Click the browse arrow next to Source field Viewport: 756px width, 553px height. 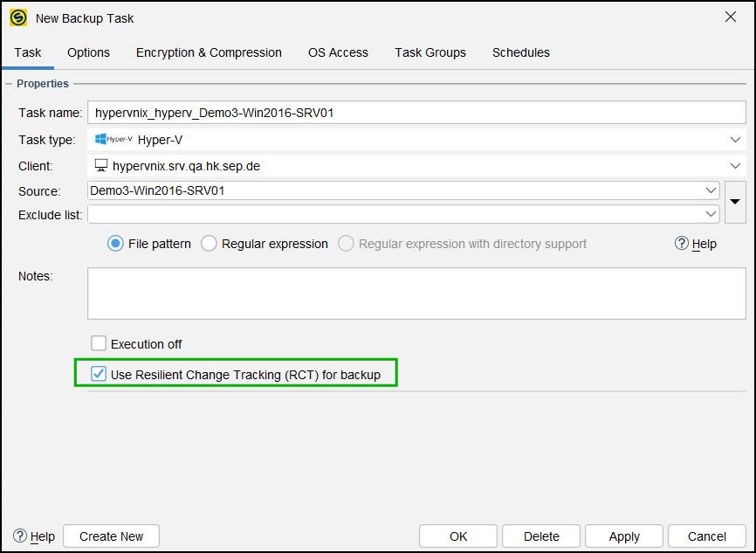coord(735,202)
